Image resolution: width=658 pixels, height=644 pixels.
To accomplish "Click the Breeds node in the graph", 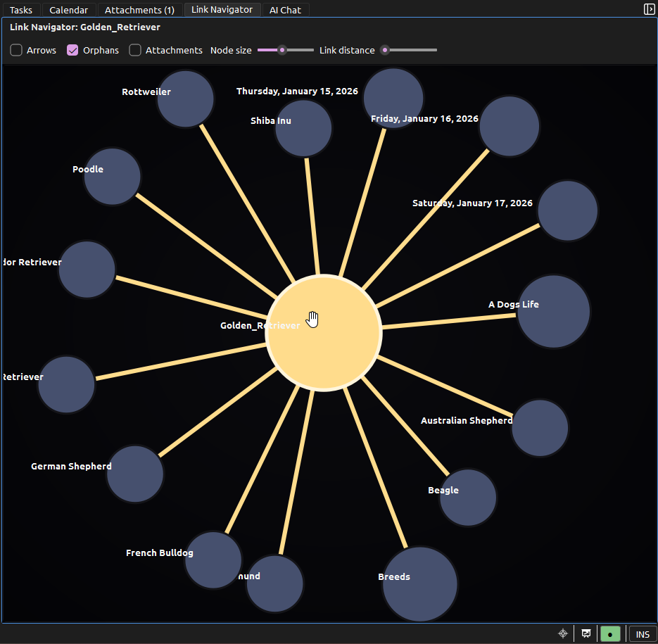I will (419, 583).
